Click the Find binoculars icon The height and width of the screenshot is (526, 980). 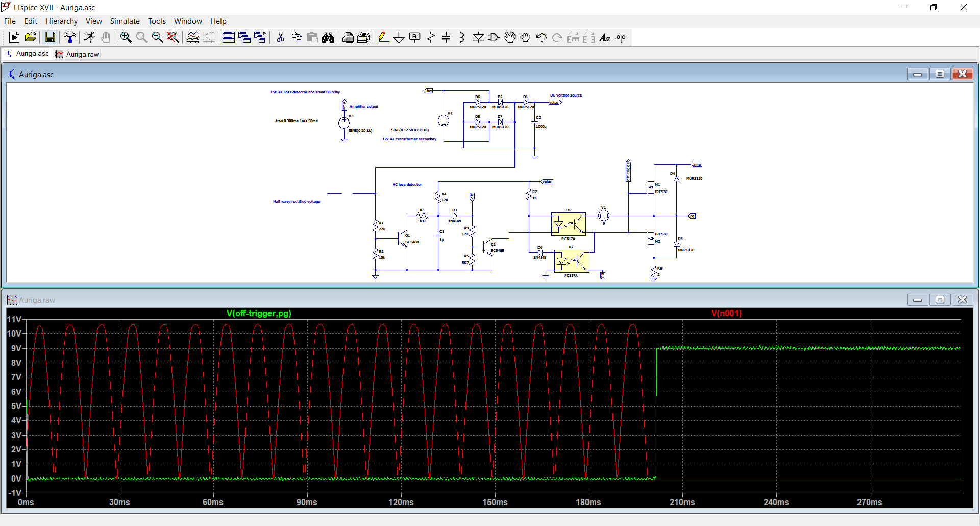328,37
